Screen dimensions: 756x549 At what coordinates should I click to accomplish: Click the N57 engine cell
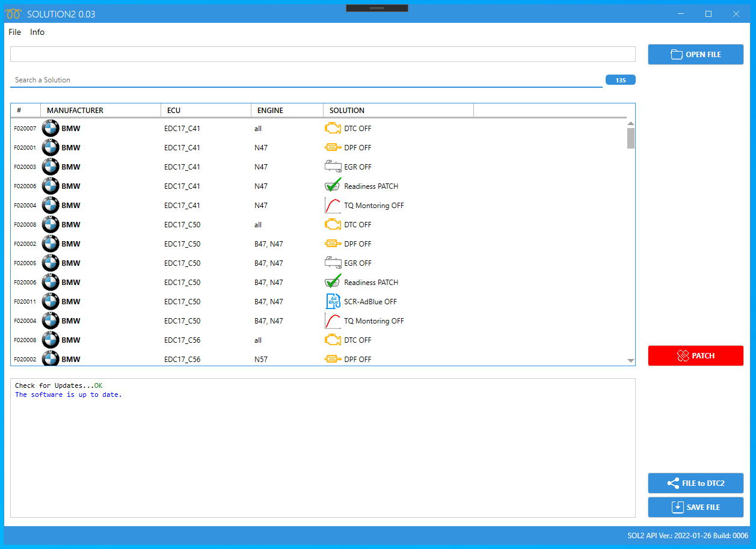[261, 359]
